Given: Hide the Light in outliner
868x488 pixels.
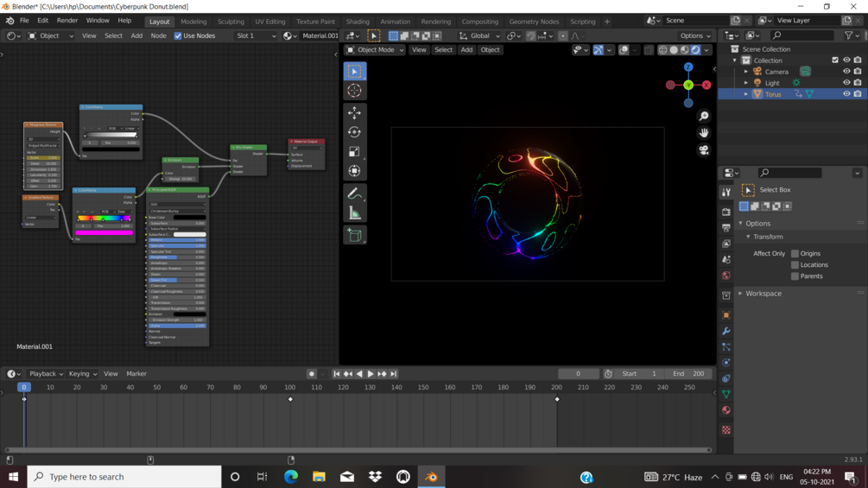Looking at the screenshot, I should 846,82.
